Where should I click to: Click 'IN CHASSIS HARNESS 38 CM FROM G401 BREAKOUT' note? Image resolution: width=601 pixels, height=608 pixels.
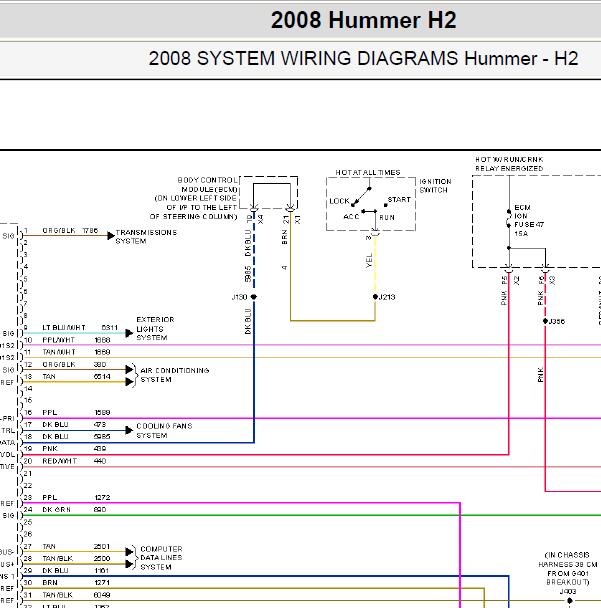pyautogui.click(x=568, y=568)
